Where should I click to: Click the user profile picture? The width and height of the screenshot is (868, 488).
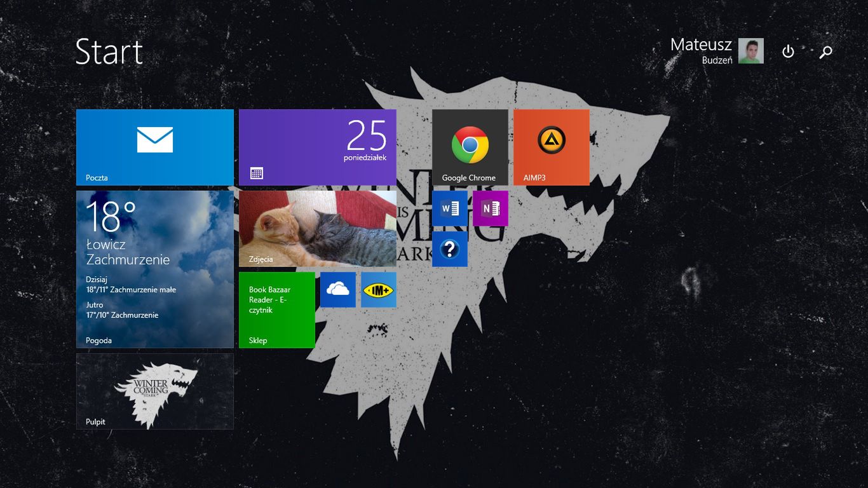(751, 51)
